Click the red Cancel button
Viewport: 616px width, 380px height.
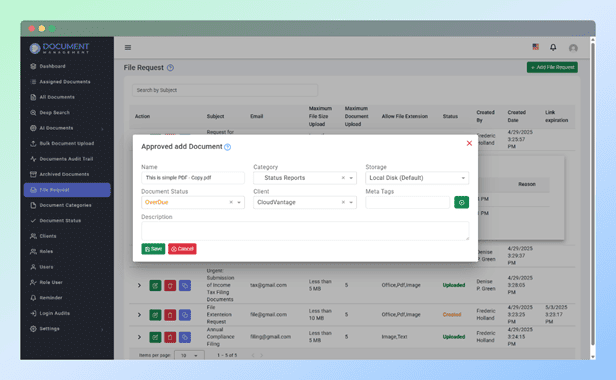(182, 249)
